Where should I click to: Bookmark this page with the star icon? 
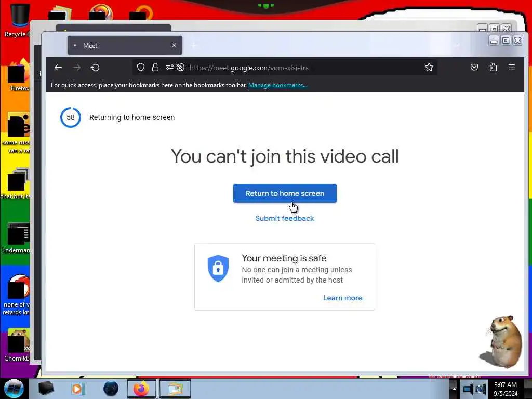(x=429, y=67)
